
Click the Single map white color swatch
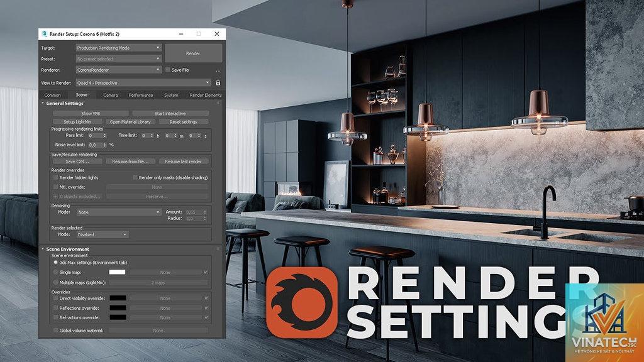click(x=118, y=272)
